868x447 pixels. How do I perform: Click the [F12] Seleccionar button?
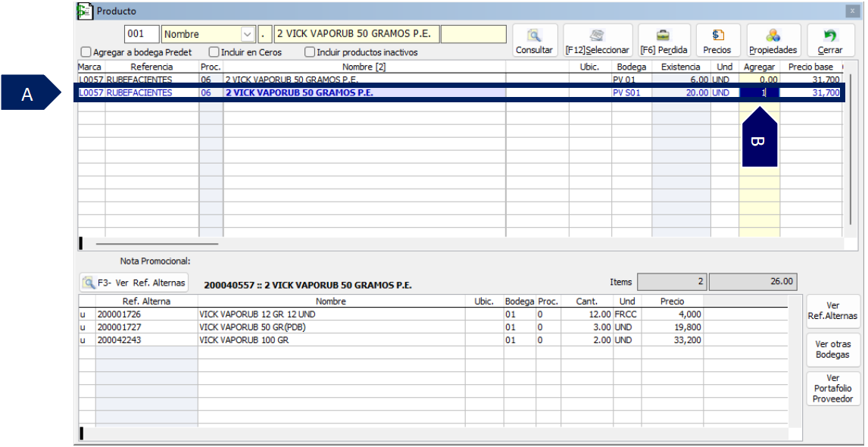point(598,40)
